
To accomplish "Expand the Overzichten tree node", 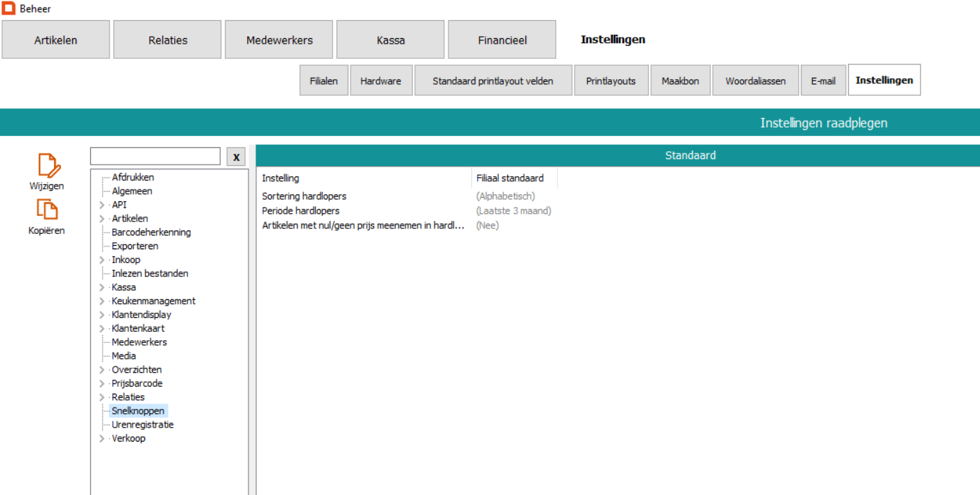I will (102, 370).
